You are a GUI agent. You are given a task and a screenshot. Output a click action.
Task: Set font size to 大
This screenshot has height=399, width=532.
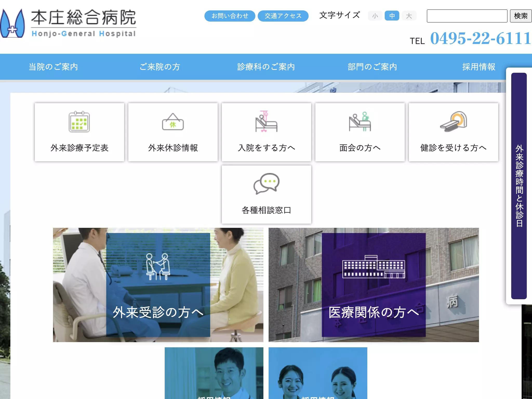coord(409,16)
